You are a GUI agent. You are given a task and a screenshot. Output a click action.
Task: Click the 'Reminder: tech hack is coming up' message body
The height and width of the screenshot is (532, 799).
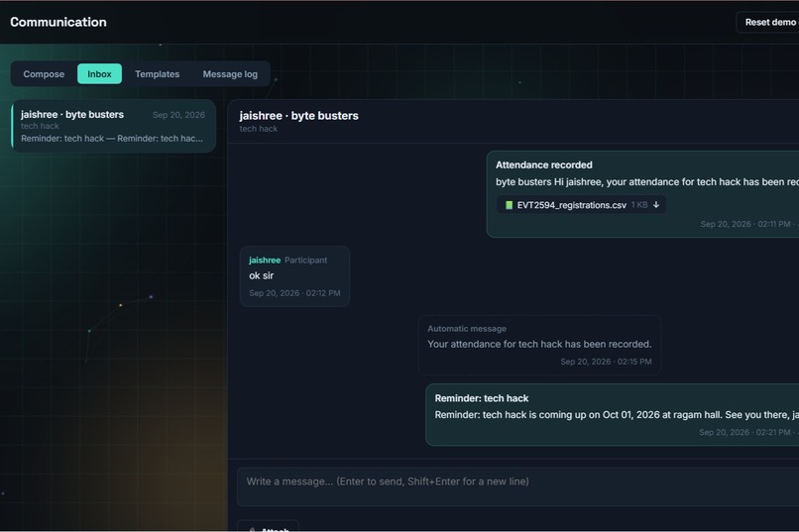coord(617,415)
